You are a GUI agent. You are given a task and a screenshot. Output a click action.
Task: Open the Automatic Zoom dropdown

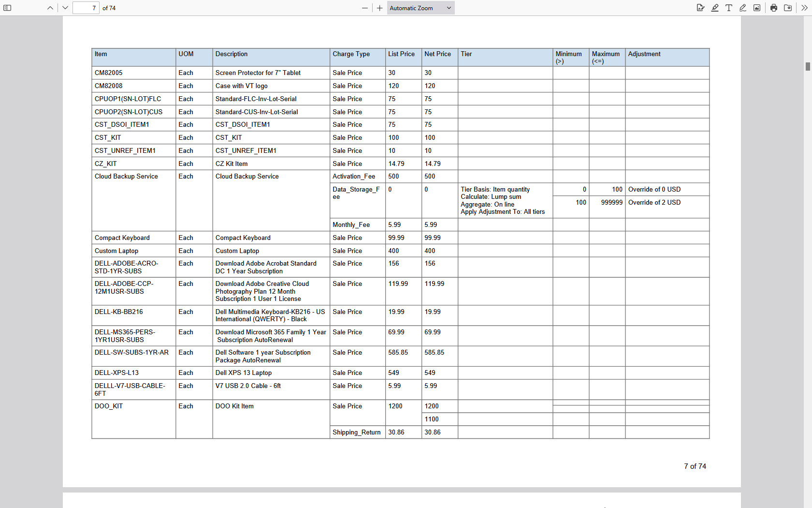pos(420,8)
